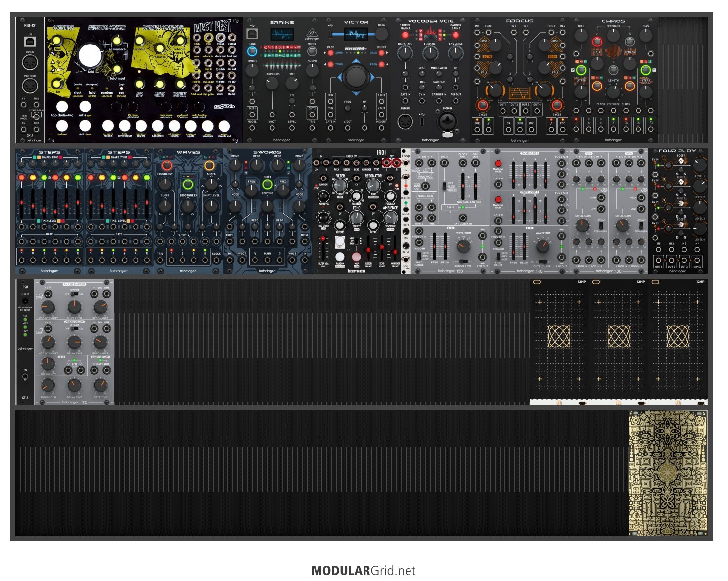Click the joystick on the Victor module
Image resolution: width=728 pixels, height=581 pixels.
click(x=356, y=77)
